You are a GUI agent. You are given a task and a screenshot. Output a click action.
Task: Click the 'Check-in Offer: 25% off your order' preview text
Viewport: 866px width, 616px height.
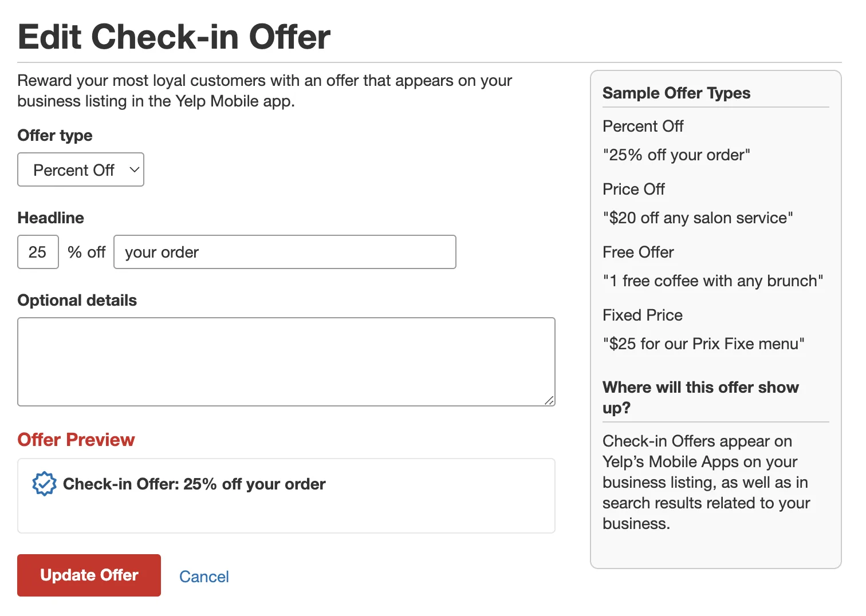point(194,484)
